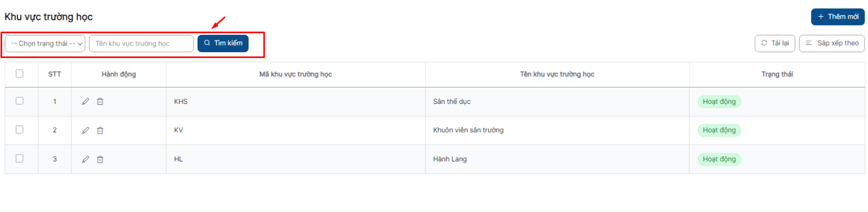868x212 pixels.
Task: Open Sắp xếp theo sort options
Action: [x=832, y=43]
